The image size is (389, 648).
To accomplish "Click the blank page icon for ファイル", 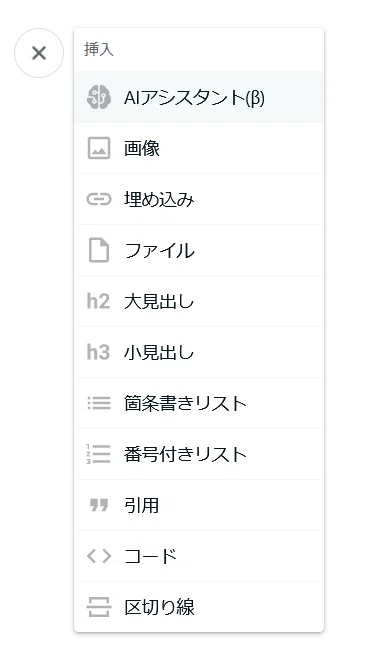I will (x=99, y=250).
